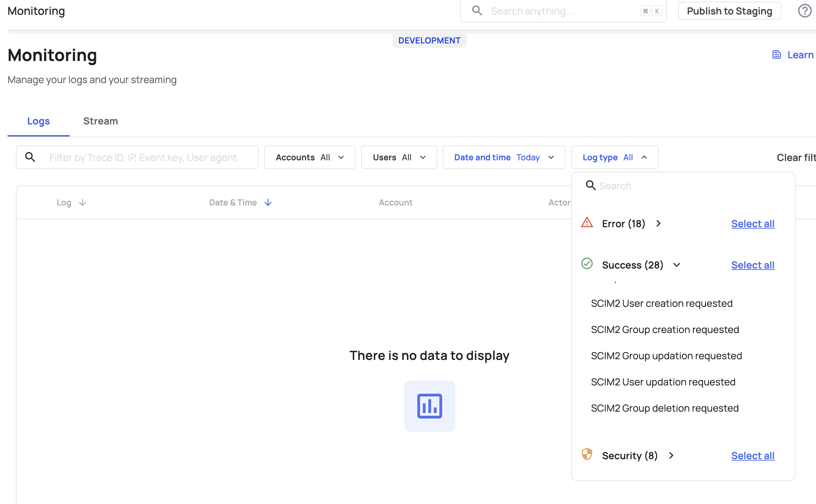The width and height of the screenshot is (816, 504).
Task: Click the shield Security icon
Action: pos(587,455)
